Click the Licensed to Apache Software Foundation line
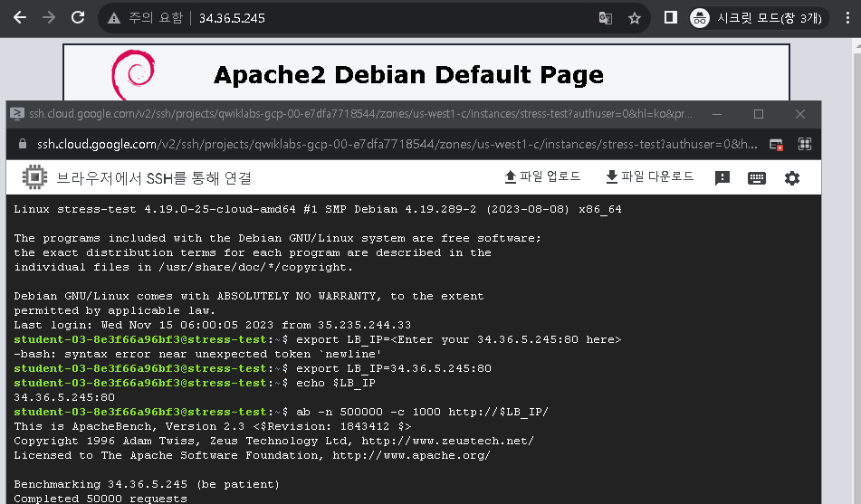Image resolution: width=861 pixels, height=504 pixels. point(252,455)
